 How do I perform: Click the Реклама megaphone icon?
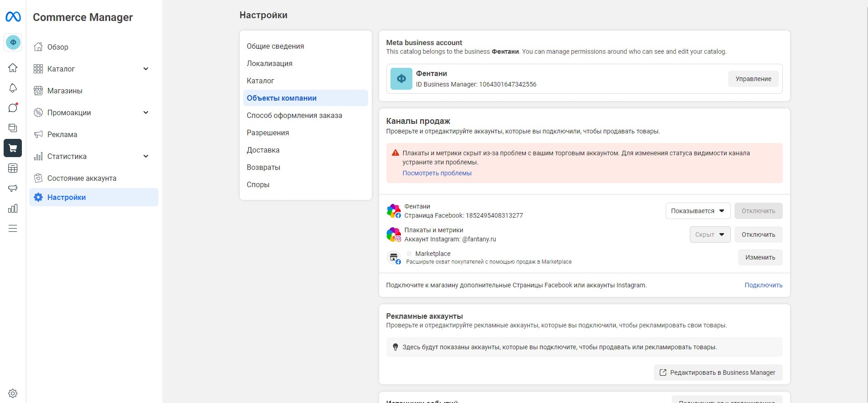(x=38, y=134)
